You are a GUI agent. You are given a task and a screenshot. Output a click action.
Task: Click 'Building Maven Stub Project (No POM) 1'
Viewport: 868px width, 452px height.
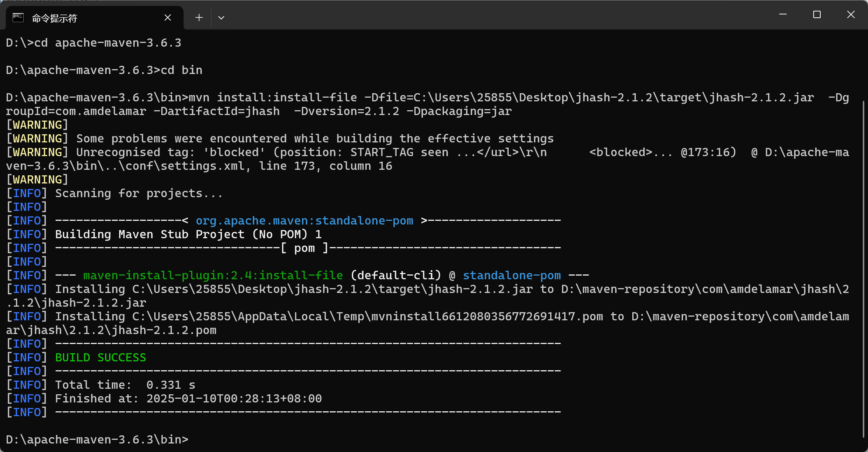[189, 235]
